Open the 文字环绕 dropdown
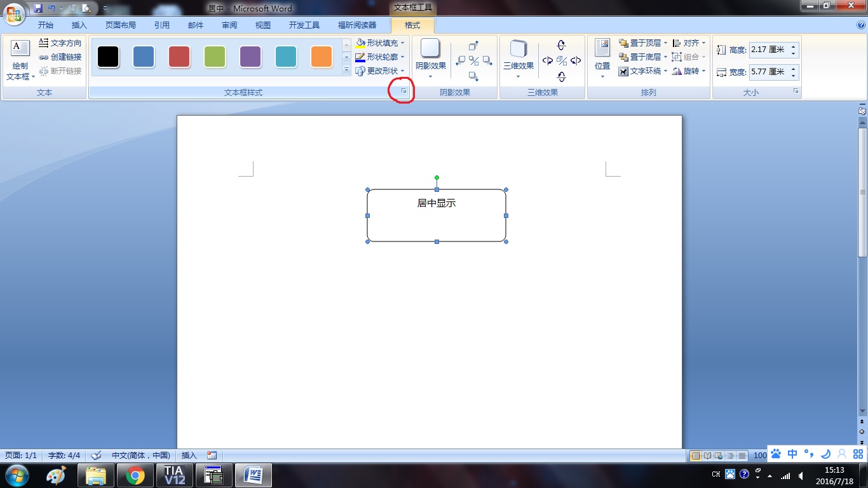The width and height of the screenshot is (868, 488). [643, 71]
